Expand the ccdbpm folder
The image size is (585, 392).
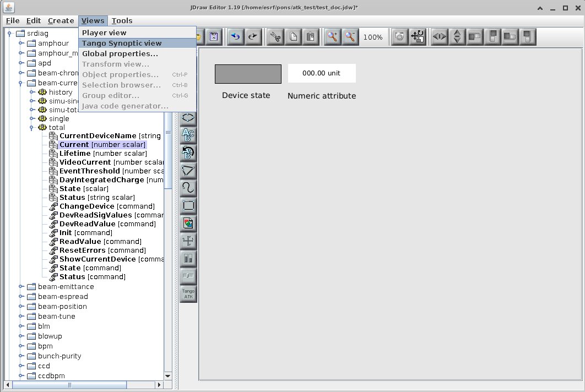(21, 375)
